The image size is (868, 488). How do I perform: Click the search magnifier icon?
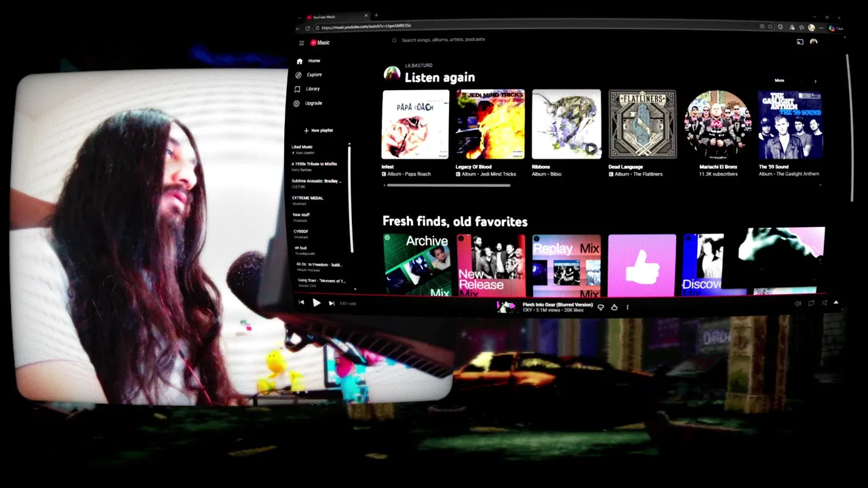pyautogui.click(x=394, y=40)
